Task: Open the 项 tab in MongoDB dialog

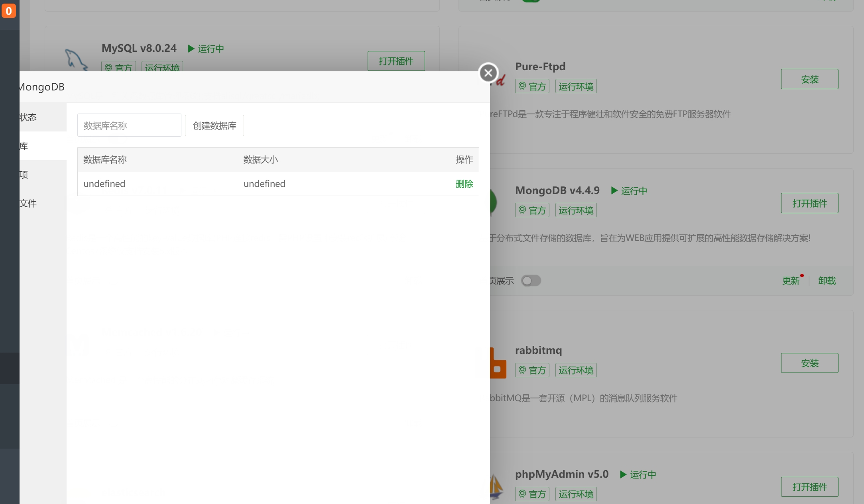Action: click(43, 175)
